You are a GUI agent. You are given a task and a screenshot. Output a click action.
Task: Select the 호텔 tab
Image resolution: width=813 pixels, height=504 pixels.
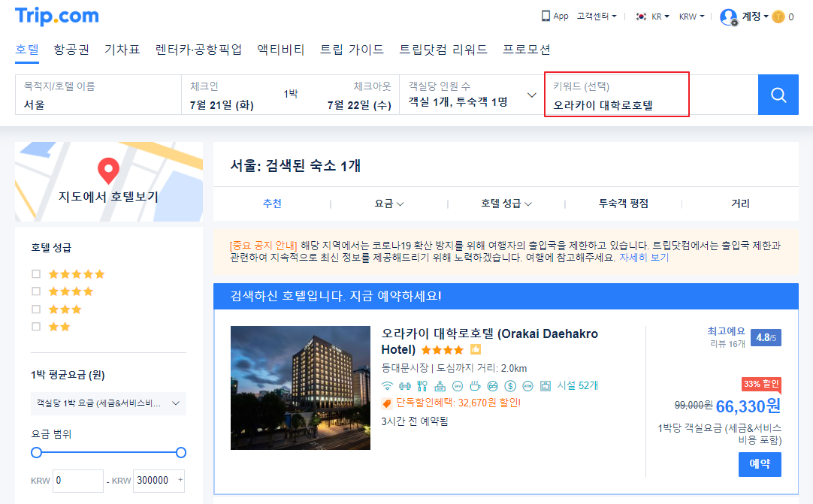click(27, 50)
